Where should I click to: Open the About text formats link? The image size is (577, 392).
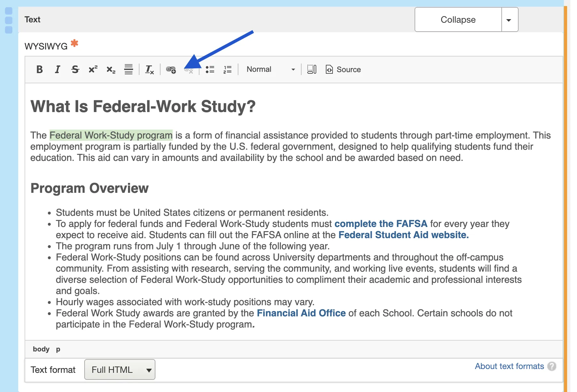click(x=509, y=366)
